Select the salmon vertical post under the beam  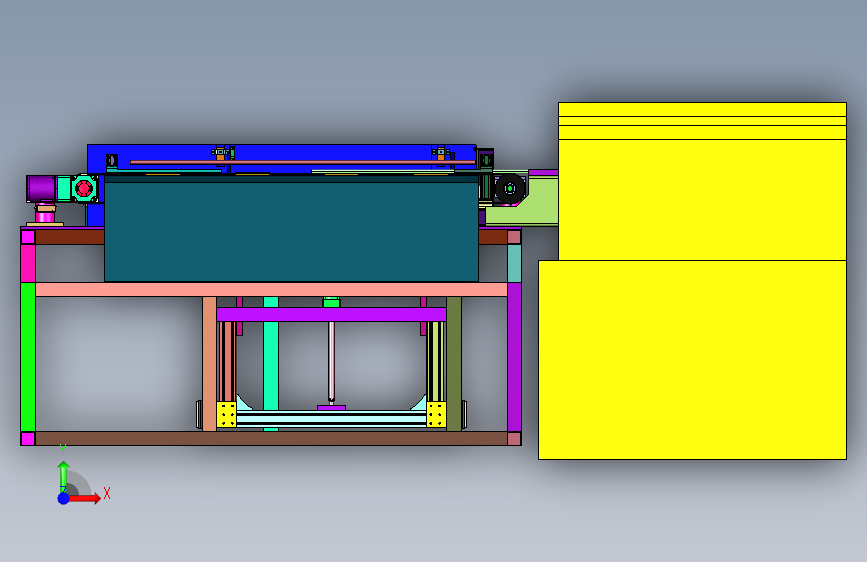pos(210,363)
